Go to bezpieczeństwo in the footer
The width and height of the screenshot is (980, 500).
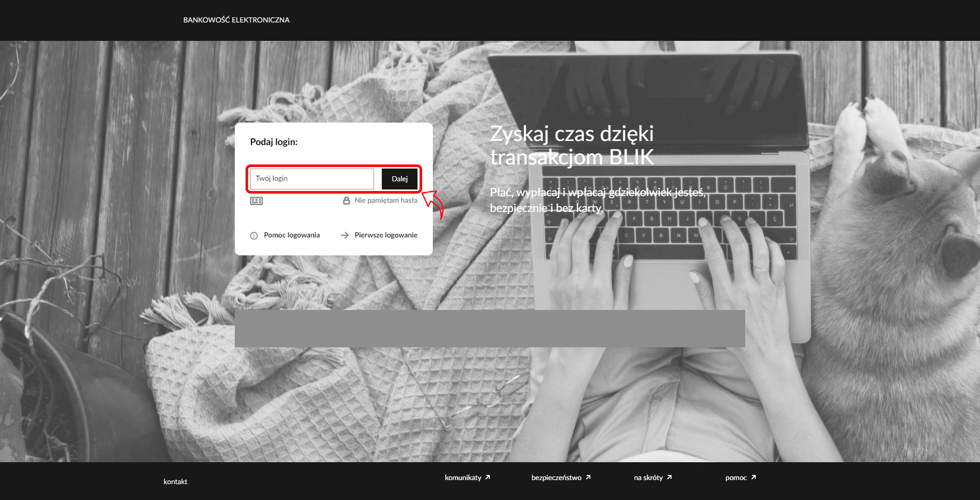(556, 478)
